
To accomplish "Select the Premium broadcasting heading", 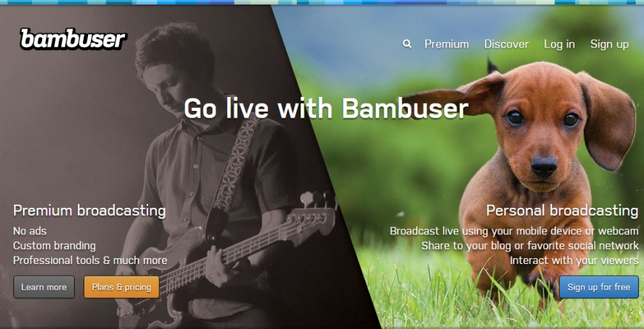I will (90, 211).
